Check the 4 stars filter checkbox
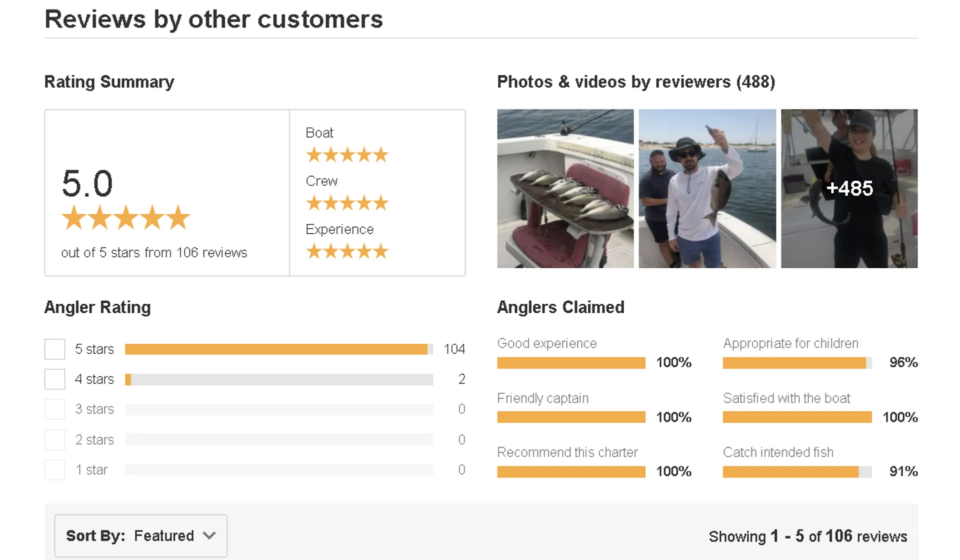Screen dimensions: 960x560 tap(54, 379)
